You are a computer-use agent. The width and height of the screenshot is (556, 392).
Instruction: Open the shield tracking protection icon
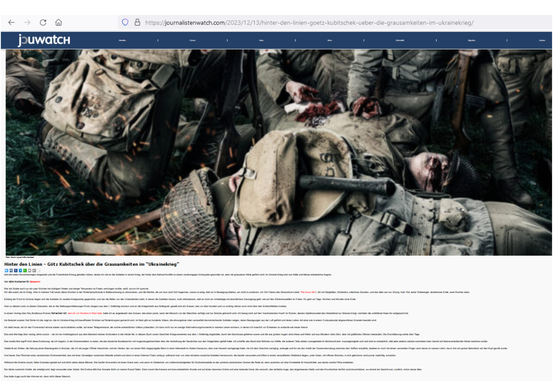[125, 22]
